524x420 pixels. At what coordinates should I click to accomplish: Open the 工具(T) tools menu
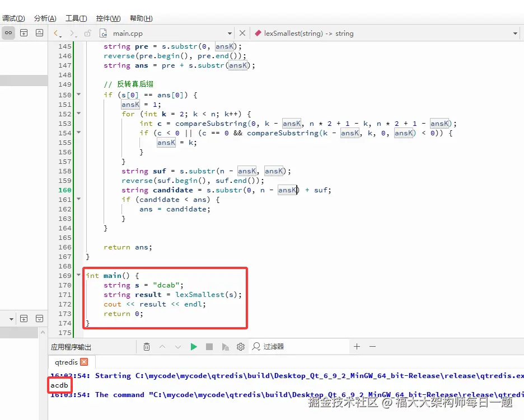[76, 18]
